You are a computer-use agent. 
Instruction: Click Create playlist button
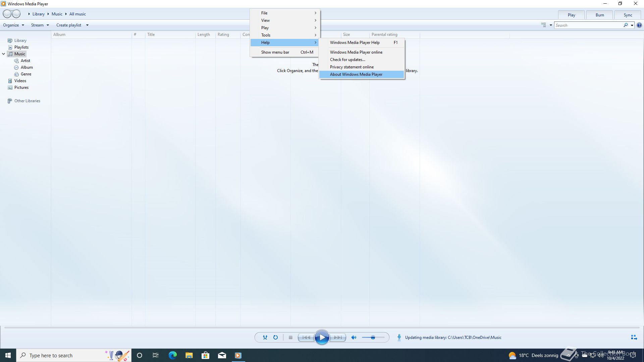pyautogui.click(x=69, y=25)
